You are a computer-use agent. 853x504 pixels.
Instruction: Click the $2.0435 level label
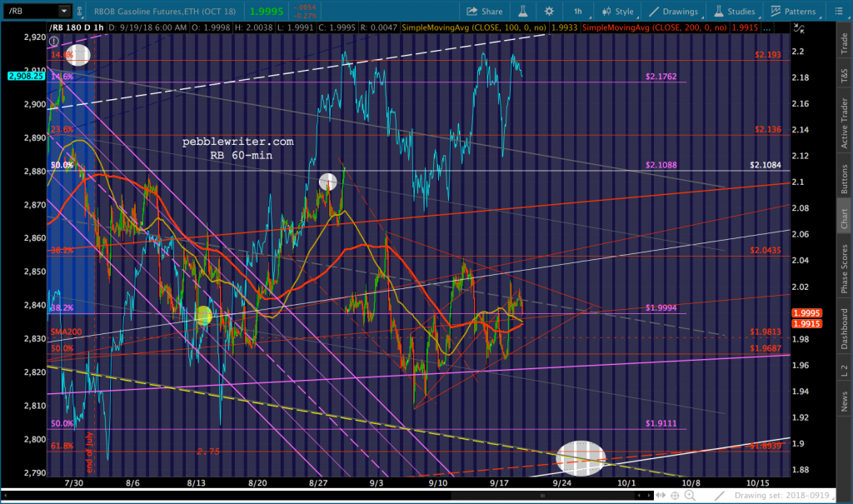[x=765, y=250]
